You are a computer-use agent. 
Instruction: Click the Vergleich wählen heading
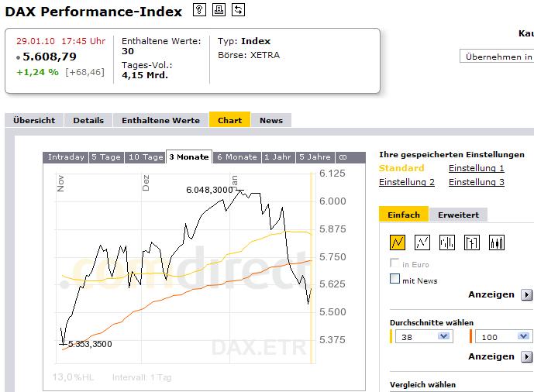tap(422, 384)
